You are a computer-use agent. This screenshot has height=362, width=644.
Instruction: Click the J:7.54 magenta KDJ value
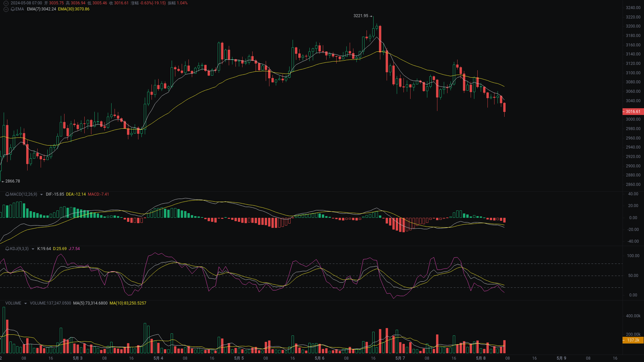74,249
